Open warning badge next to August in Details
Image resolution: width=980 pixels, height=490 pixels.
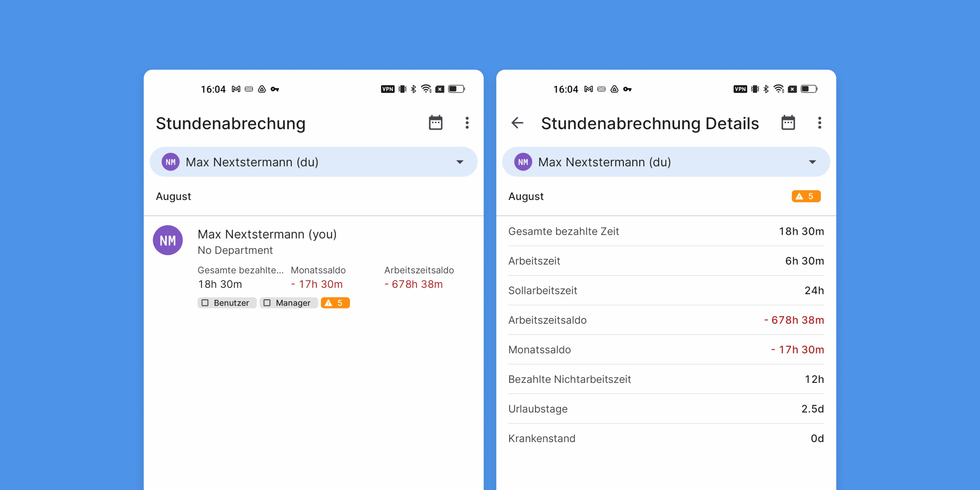(806, 196)
